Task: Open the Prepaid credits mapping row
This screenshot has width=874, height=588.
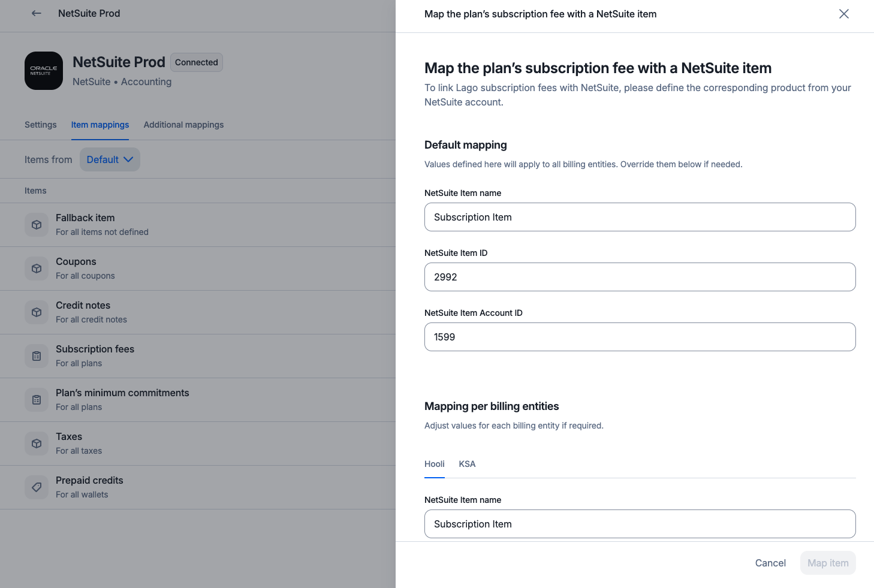Action: tap(198, 487)
